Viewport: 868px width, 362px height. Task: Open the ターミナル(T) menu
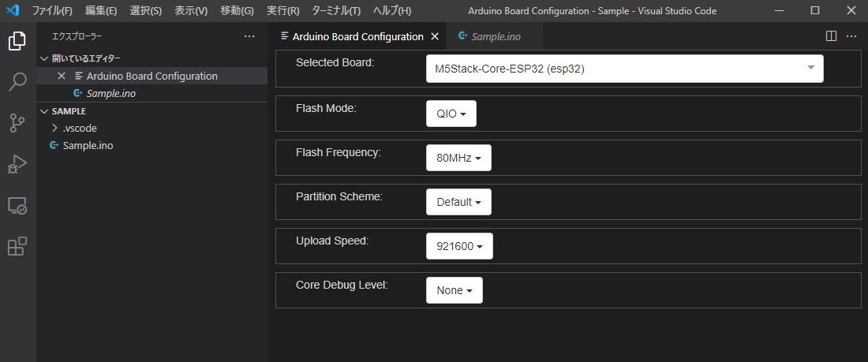click(x=336, y=11)
